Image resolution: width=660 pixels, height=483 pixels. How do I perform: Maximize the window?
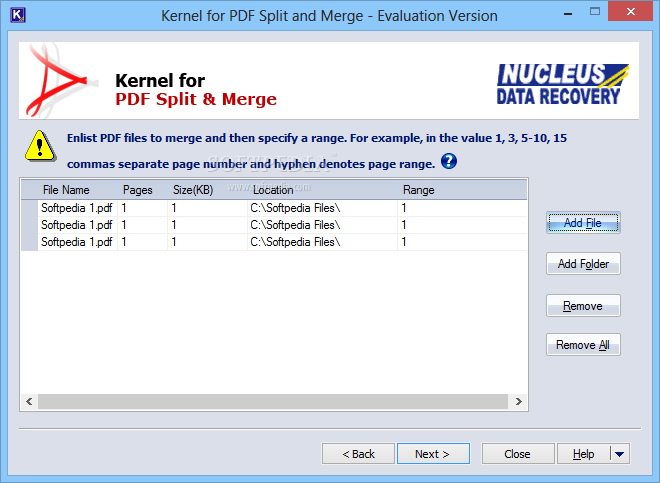click(x=595, y=12)
